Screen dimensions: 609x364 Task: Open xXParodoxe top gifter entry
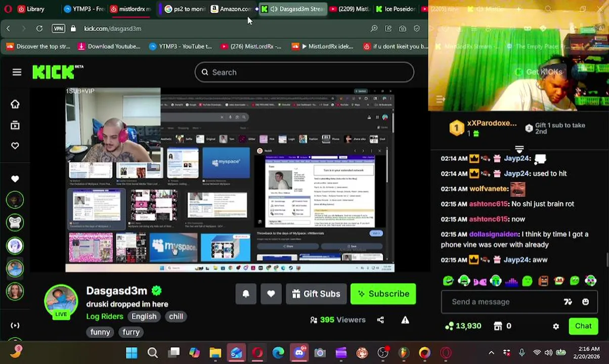pyautogui.click(x=483, y=128)
